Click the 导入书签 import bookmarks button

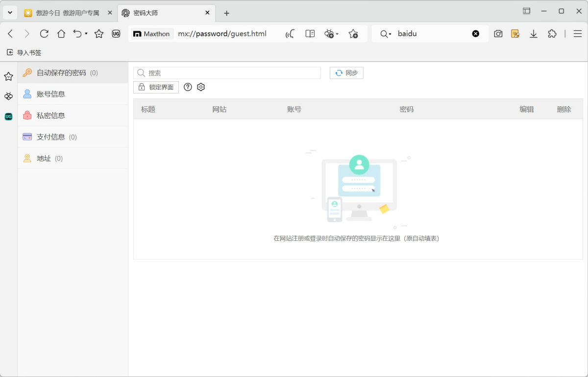click(24, 52)
